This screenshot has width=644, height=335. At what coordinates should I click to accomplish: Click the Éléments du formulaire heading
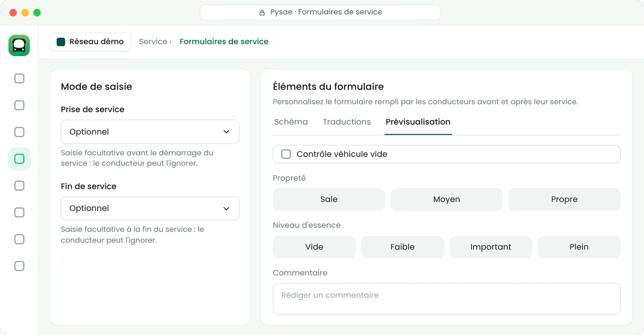click(328, 87)
